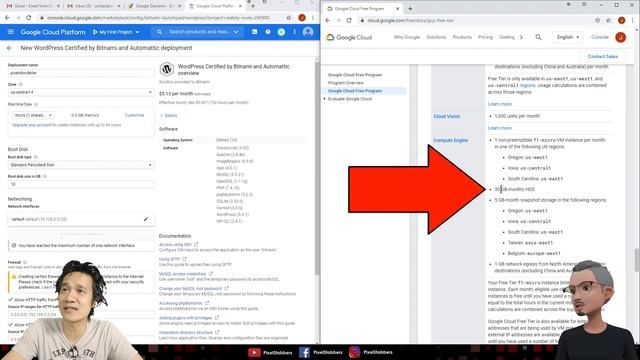Open the external link icon beside Using SFTP
This screenshot has width=640, height=360.
184,259
